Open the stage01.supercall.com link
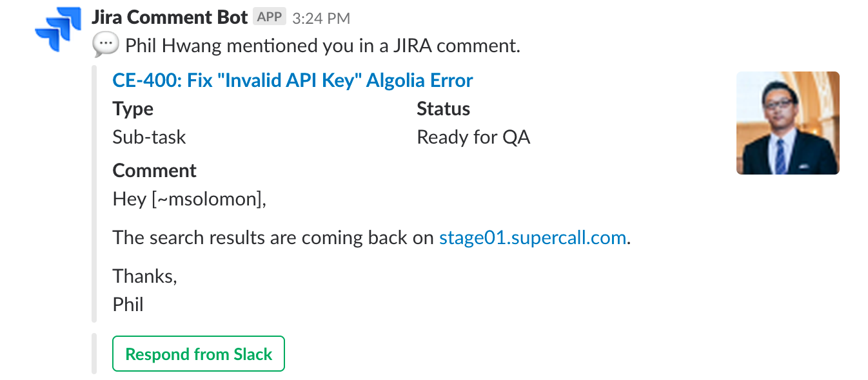Image resolution: width=868 pixels, height=380 pixels. pyautogui.click(x=532, y=238)
